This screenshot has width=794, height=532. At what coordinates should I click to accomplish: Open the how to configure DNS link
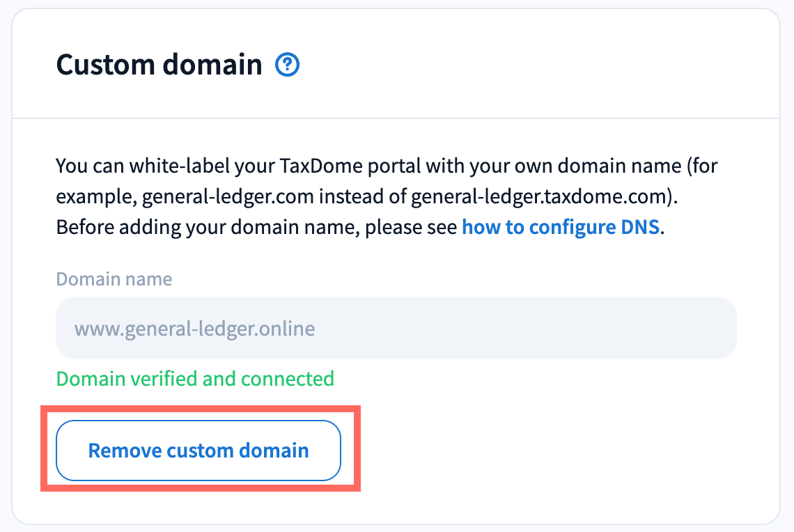560,228
